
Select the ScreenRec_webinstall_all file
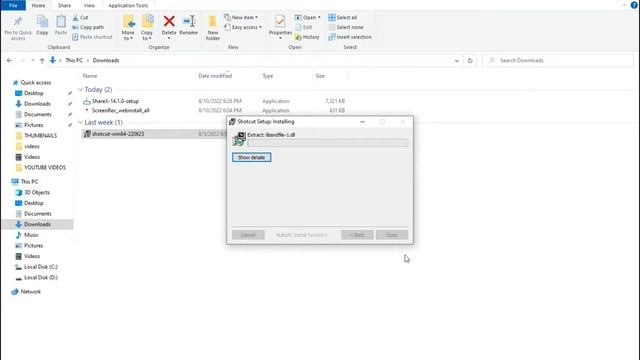click(120, 111)
